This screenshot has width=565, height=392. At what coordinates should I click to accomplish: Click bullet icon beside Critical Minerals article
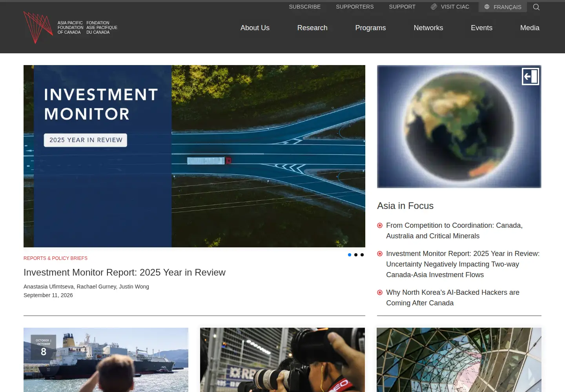[380, 225]
